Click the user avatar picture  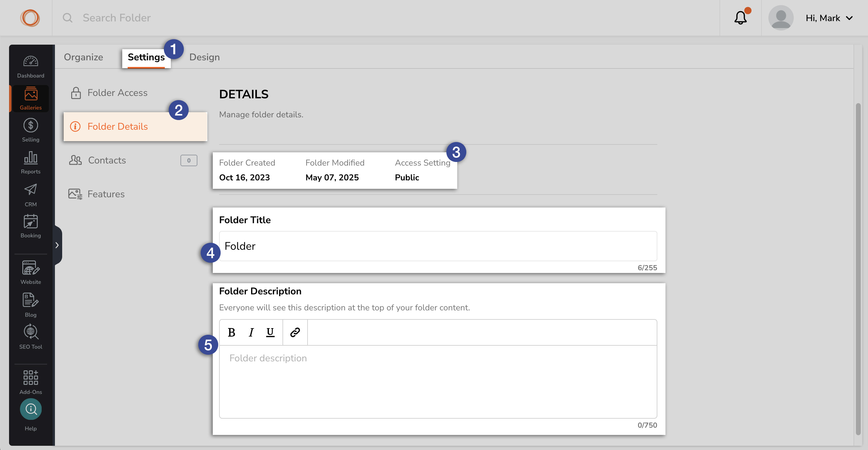[781, 18]
